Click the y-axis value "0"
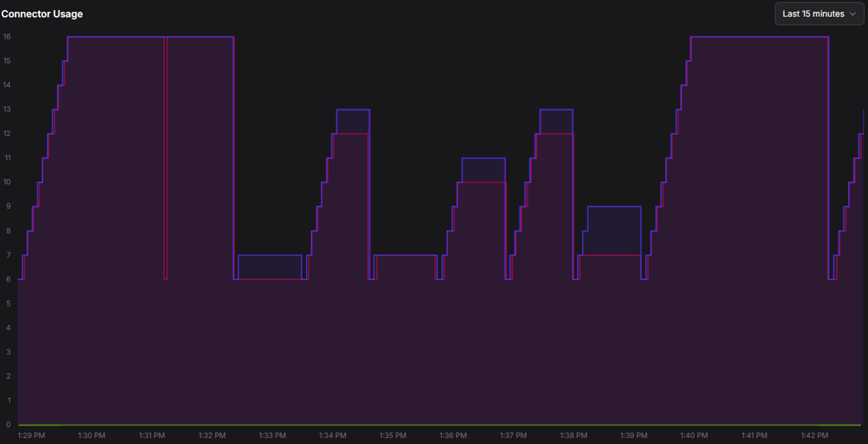Viewport: 868px width, 444px height. 8,425
